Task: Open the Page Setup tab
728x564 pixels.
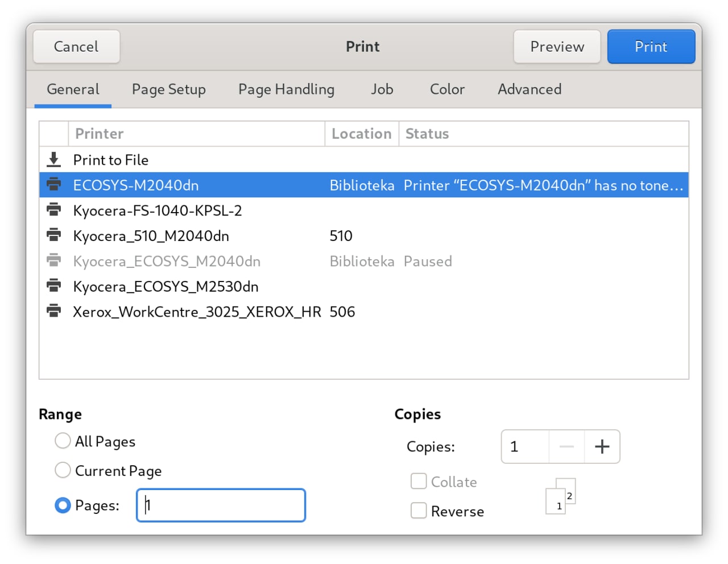Action: (169, 89)
